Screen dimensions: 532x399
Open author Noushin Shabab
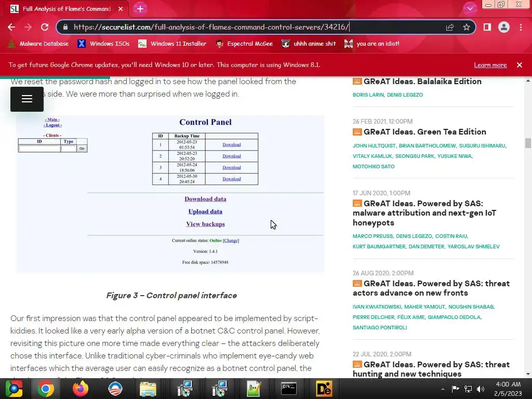[x=471, y=307]
